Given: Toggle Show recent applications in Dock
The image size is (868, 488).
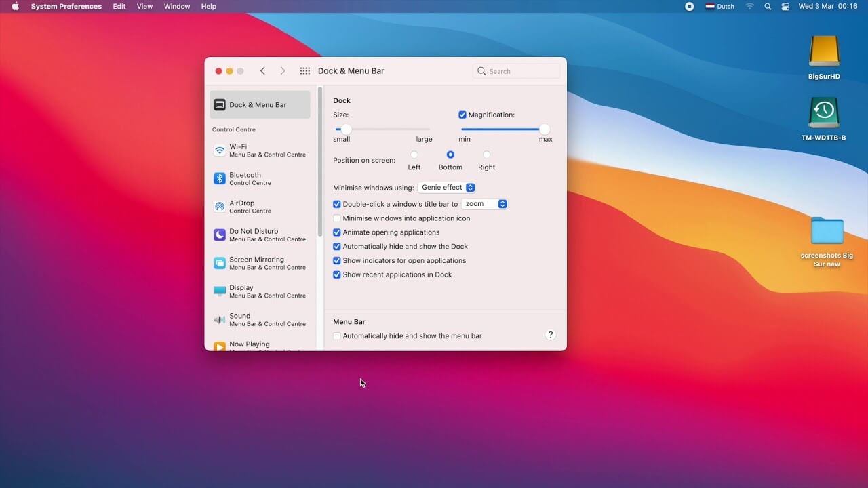Looking at the screenshot, I should 337,274.
